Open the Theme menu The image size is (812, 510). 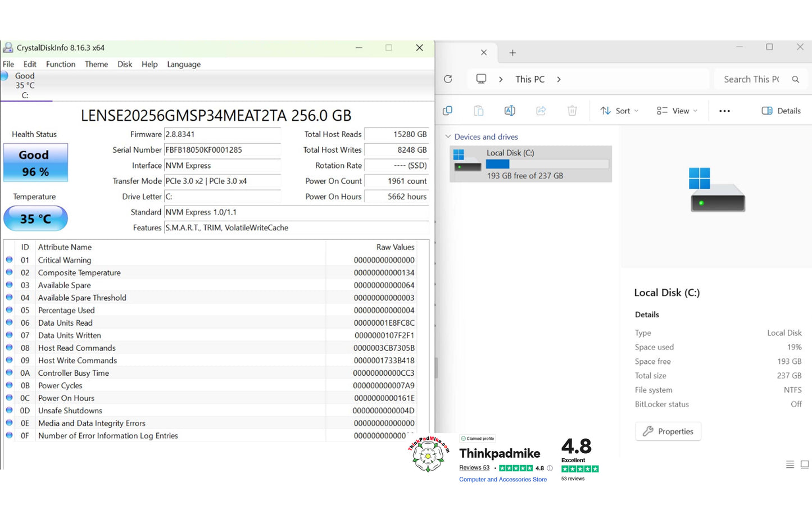96,64
